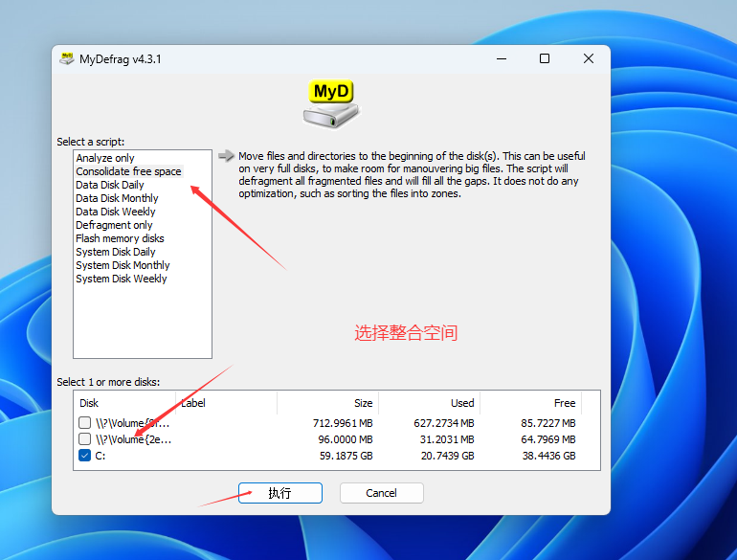The height and width of the screenshot is (560, 737).
Task: Click the 85.7227 MB free value
Action: tap(548, 423)
